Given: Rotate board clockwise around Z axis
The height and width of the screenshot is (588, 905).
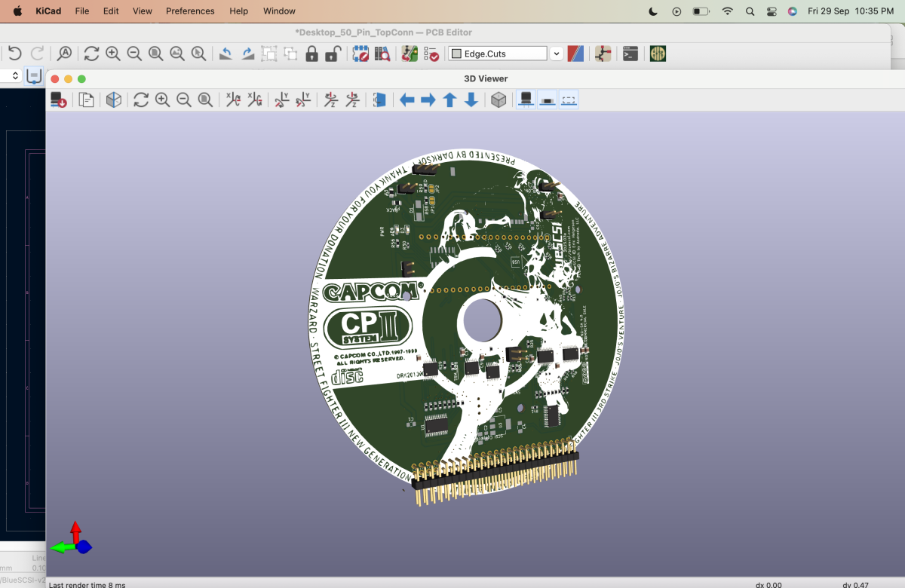Looking at the screenshot, I should (x=330, y=100).
